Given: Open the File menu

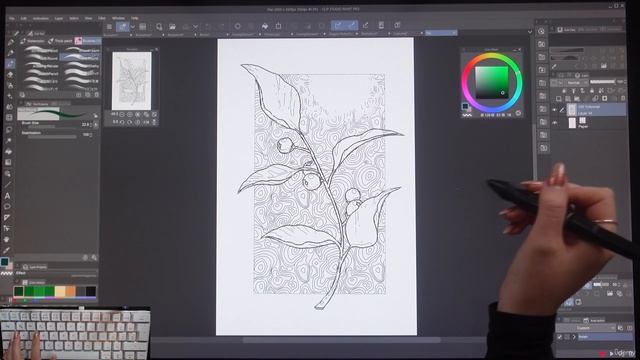Looking at the screenshot, I should [12, 18].
